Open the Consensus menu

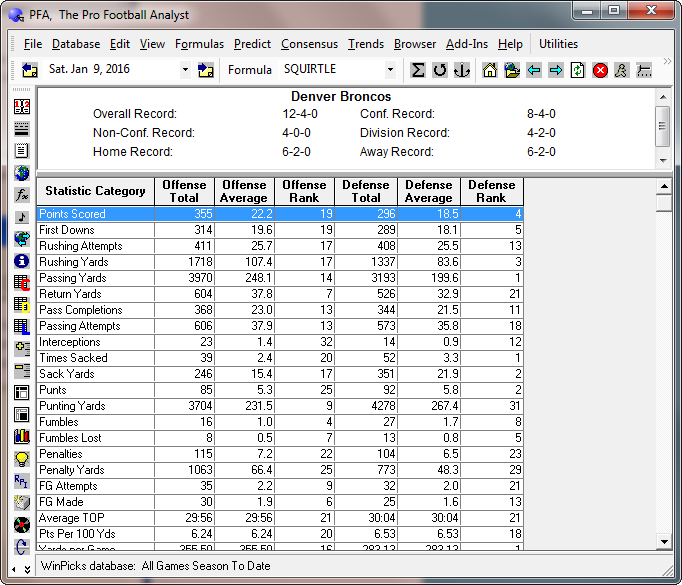click(309, 44)
